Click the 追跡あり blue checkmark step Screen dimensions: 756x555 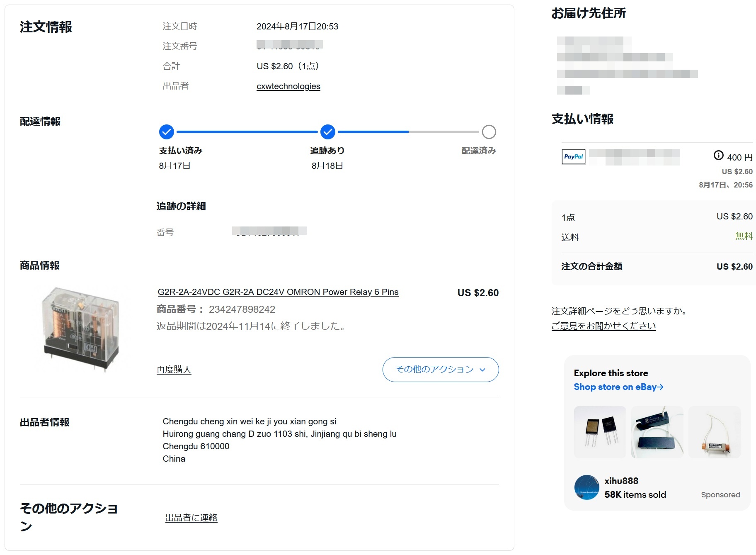[327, 132]
